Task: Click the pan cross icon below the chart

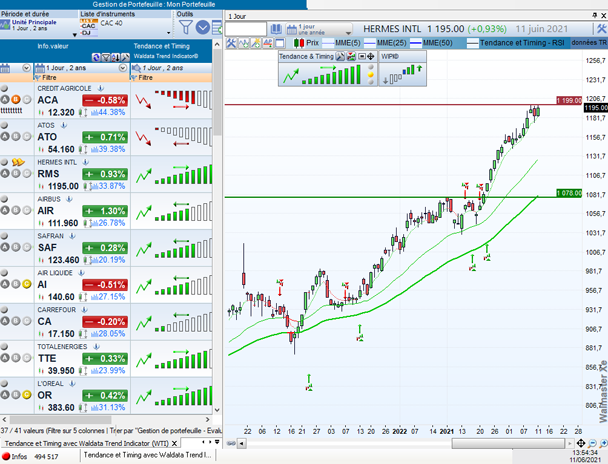Action: pyautogui.click(x=580, y=443)
